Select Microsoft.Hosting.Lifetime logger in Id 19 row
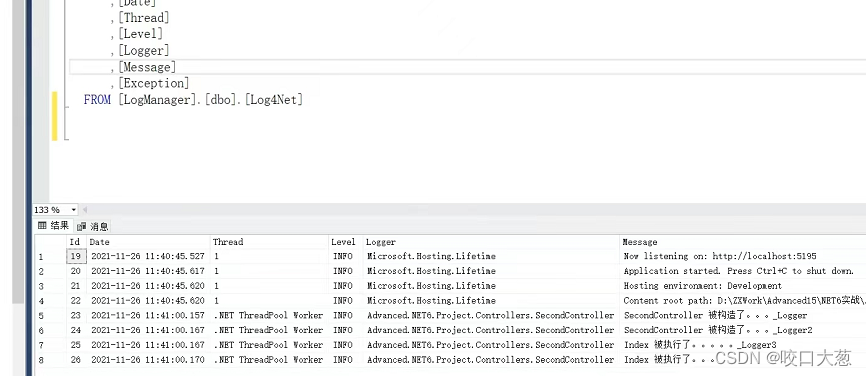The height and width of the screenshot is (376, 867). [x=491, y=256]
